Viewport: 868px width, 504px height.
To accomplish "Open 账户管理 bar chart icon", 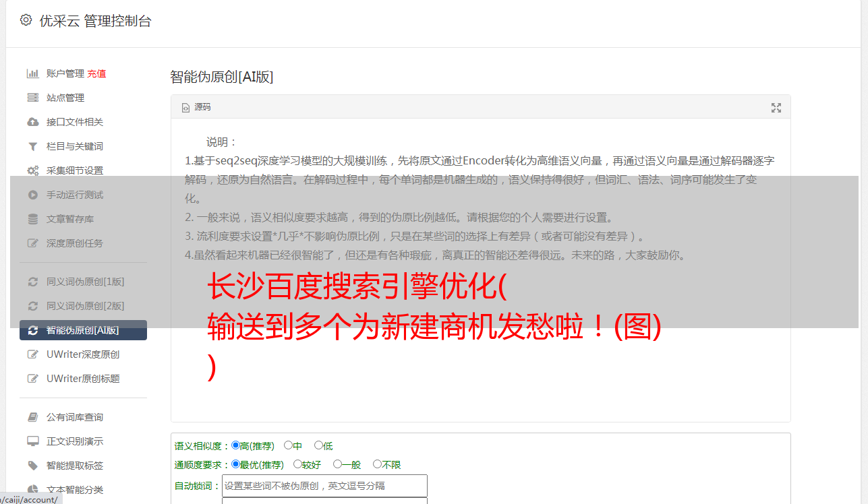I will tap(32, 73).
